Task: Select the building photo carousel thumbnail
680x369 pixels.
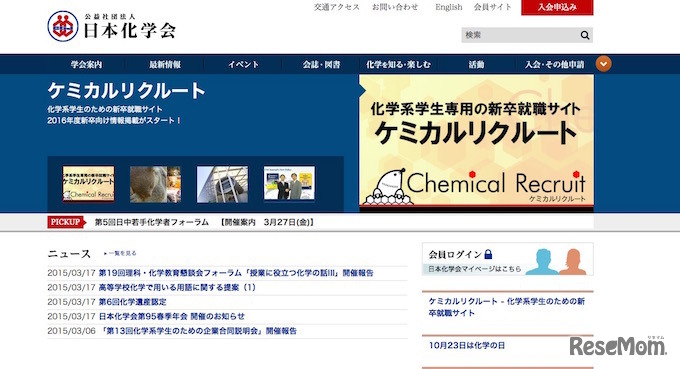Action: click(x=222, y=184)
